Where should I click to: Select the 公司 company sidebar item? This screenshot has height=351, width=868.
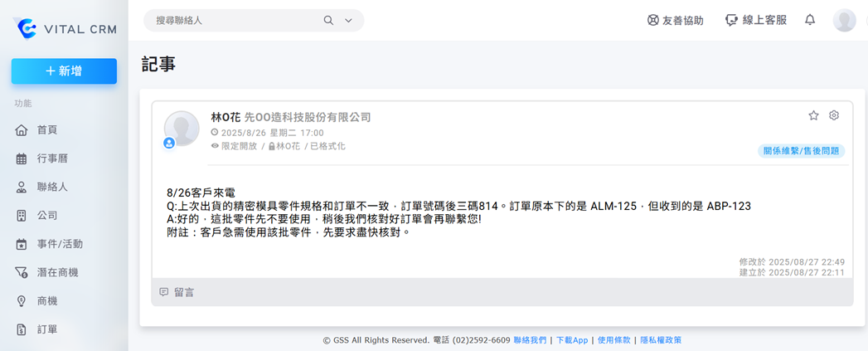[x=47, y=215]
